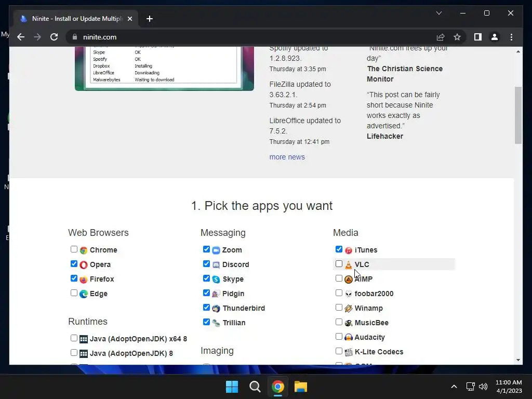Viewport: 532px width, 399px height.
Task: Click the Winamp app icon
Action: click(349, 309)
